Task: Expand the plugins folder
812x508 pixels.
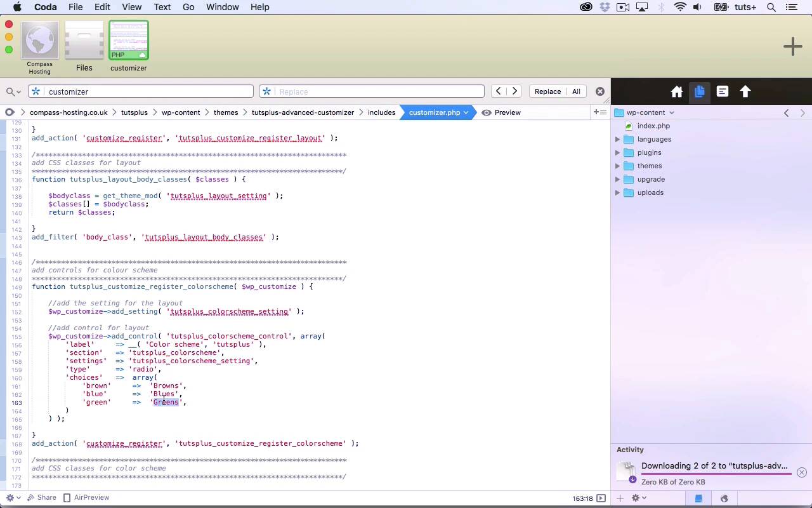Action: coord(617,152)
